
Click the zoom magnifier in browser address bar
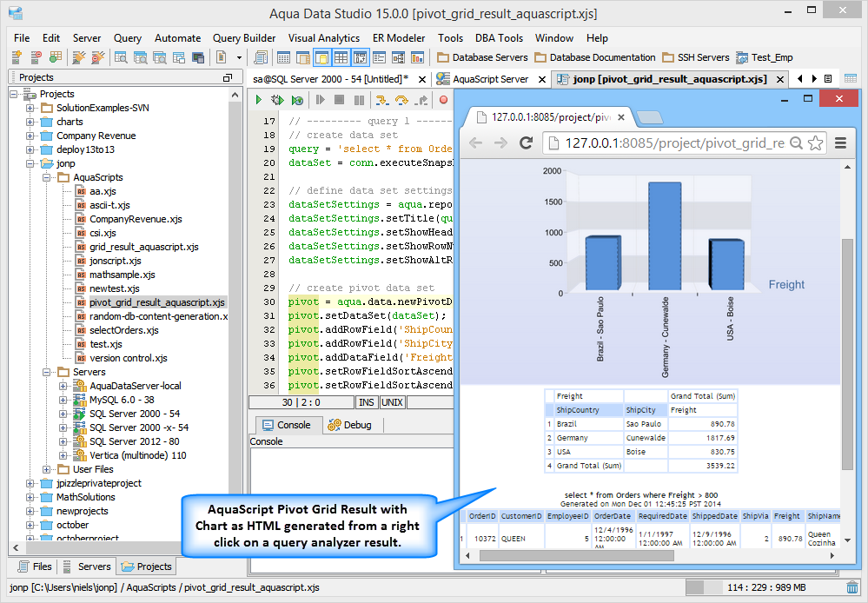[796, 142]
